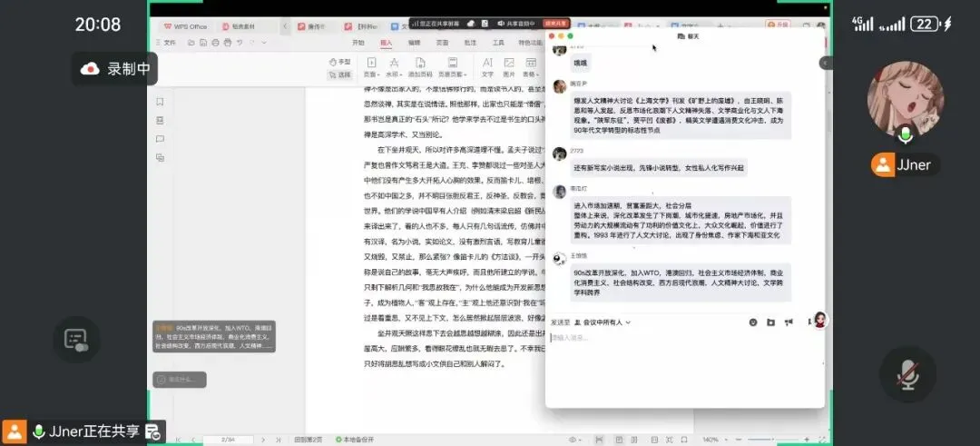Click the undo arrow in quick toolbar

240,43
